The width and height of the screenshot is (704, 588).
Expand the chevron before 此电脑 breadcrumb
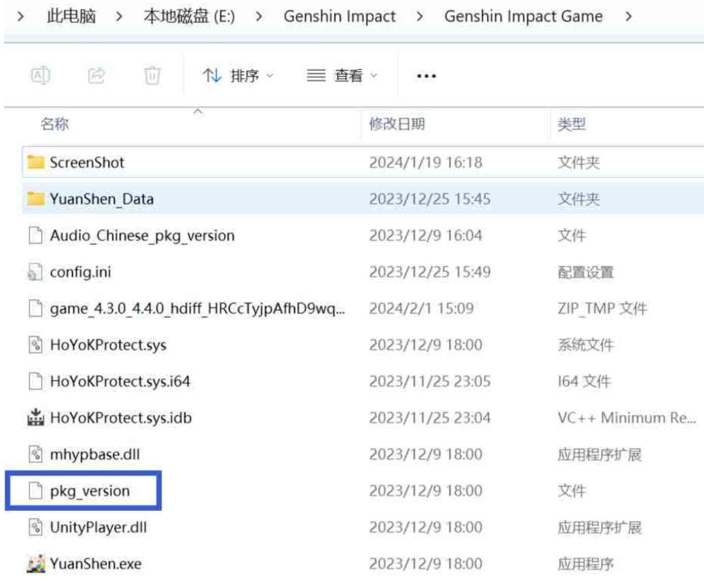21,17
